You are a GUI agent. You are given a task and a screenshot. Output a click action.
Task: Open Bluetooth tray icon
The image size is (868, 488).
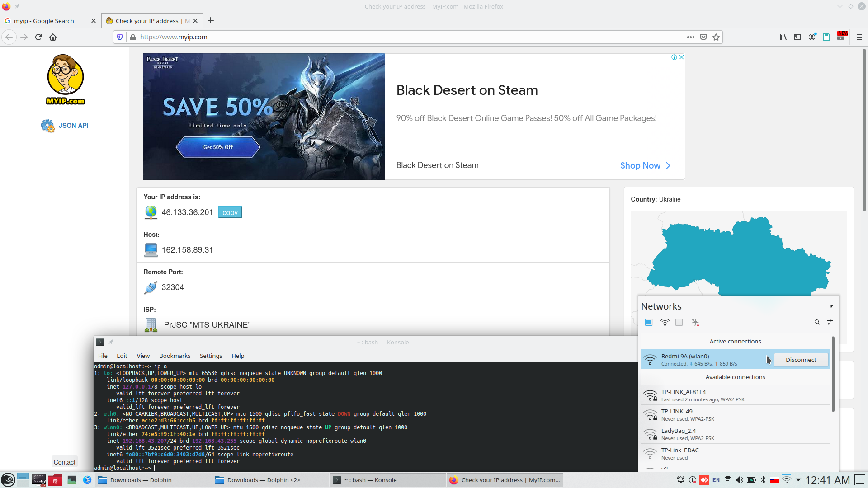pyautogui.click(x=763, y=480)
